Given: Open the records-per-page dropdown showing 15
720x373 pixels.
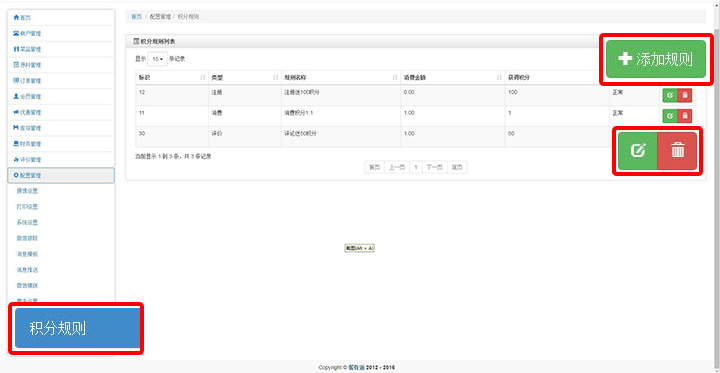Looking at the screenshot, I should (x=158, y=59).
